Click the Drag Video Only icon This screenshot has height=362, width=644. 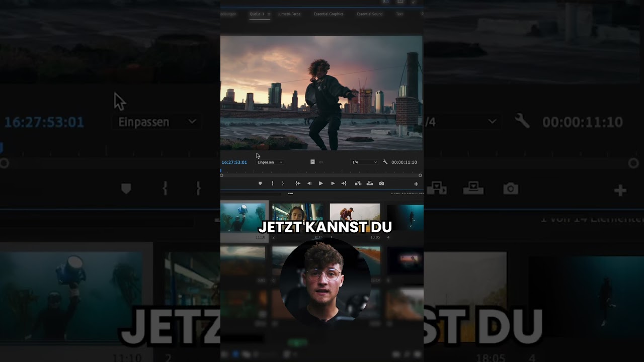[312, 162]
